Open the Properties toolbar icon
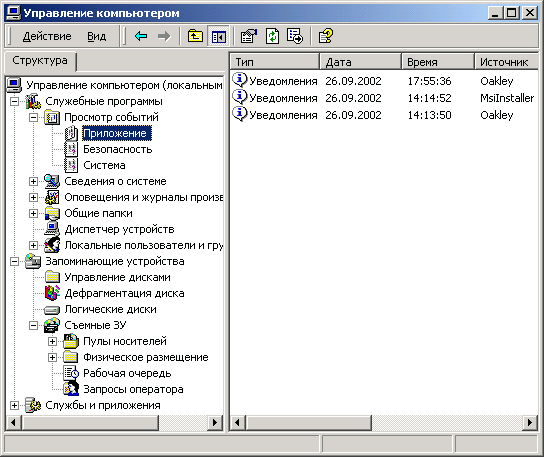Image resolution: width=544 pixels, height=457 pixels. (249, 36)
